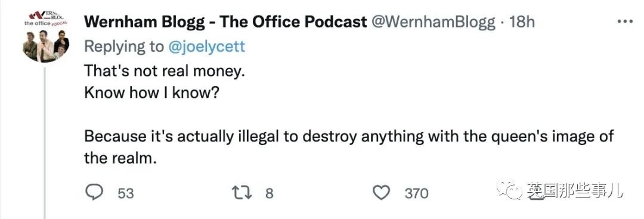644x219 pixels.
Task: View the 370 likes count
Action: point(416,193)
